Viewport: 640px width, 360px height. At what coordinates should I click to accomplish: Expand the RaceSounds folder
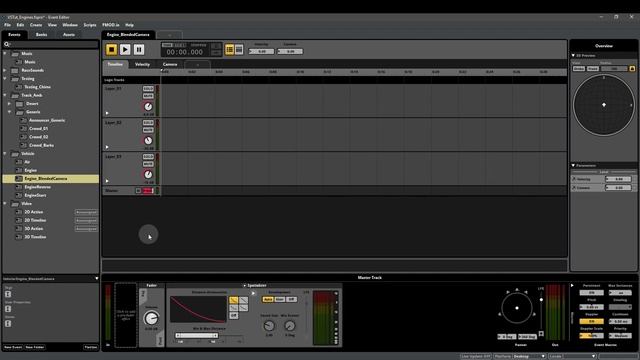click(5, 70)
